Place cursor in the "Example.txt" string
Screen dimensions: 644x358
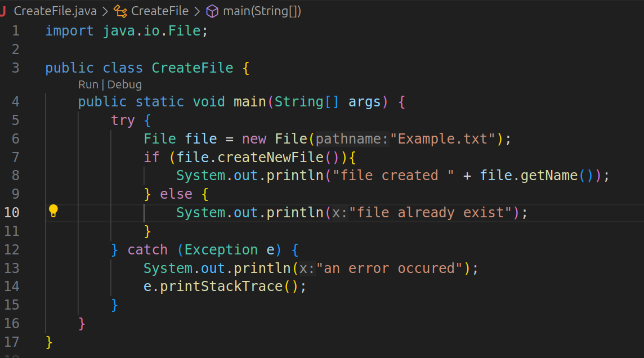(442, 138)
